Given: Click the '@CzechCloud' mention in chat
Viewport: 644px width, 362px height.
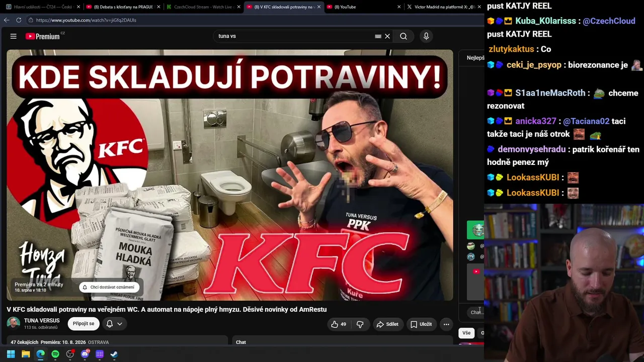Looking at the screenshot, I should (x=609, y=21).
